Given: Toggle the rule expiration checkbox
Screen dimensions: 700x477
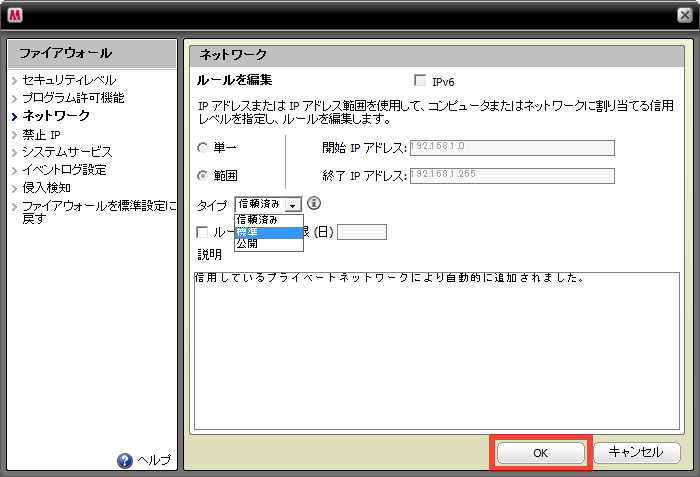Looking at the screenshot, I should [x=203, y=233].
